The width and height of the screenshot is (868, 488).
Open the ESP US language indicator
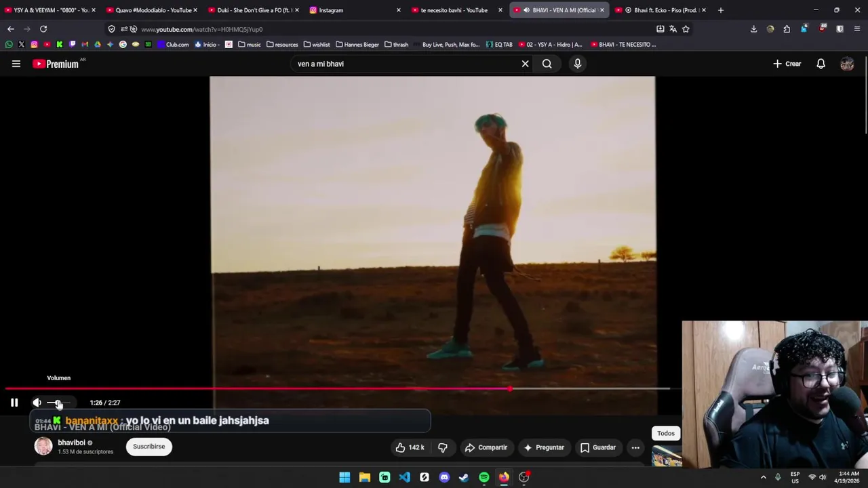coord(795,477)
